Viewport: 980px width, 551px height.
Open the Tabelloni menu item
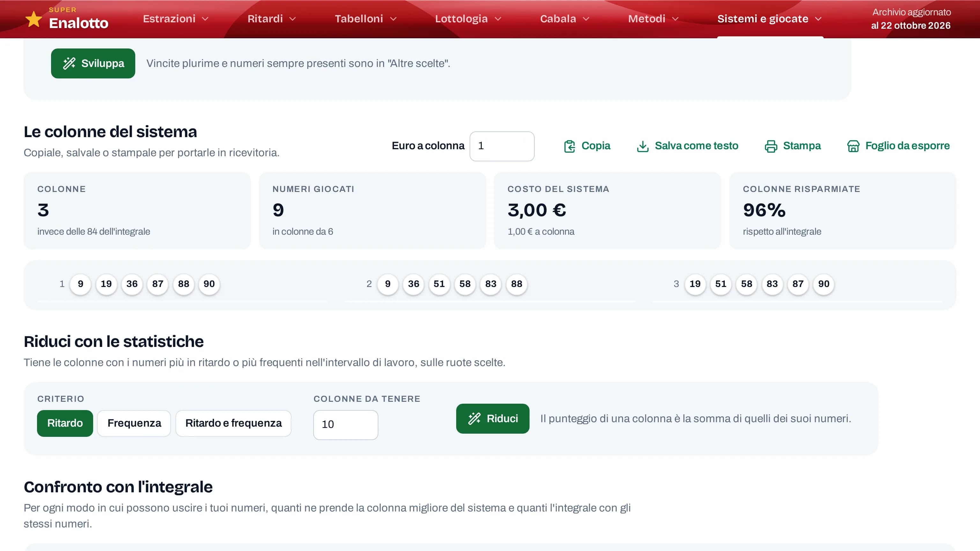(x=366, y=18)
